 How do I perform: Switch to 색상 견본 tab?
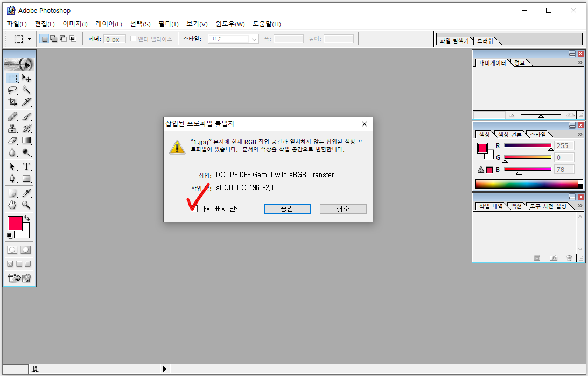509,134
